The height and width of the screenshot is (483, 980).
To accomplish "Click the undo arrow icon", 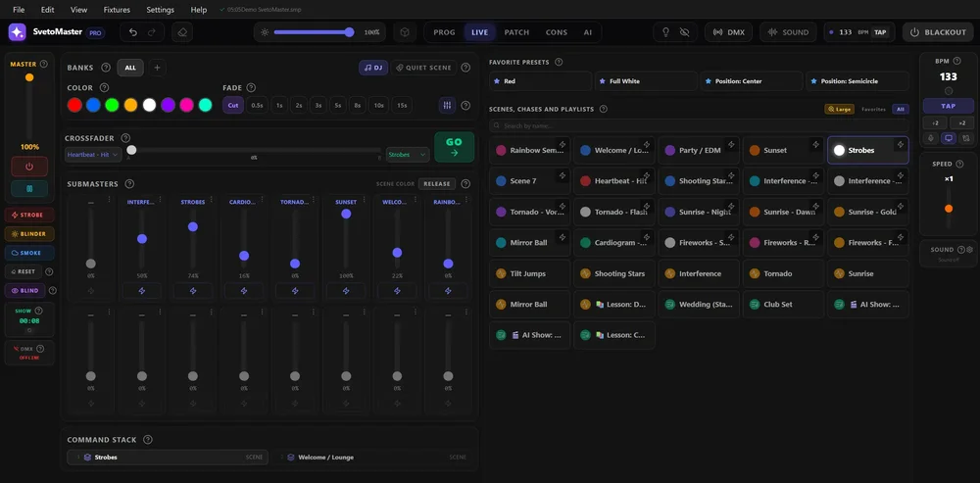I will coord(133,32).
